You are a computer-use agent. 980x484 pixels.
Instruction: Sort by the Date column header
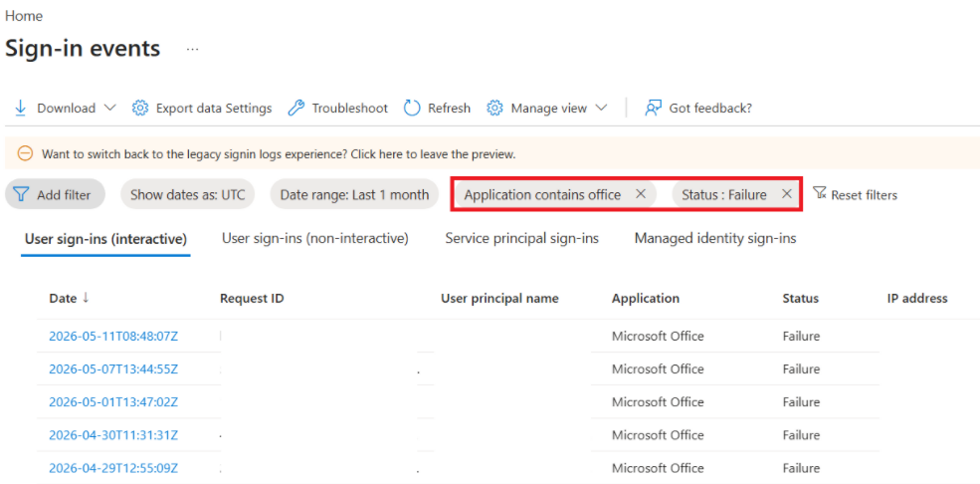(63, 299)
